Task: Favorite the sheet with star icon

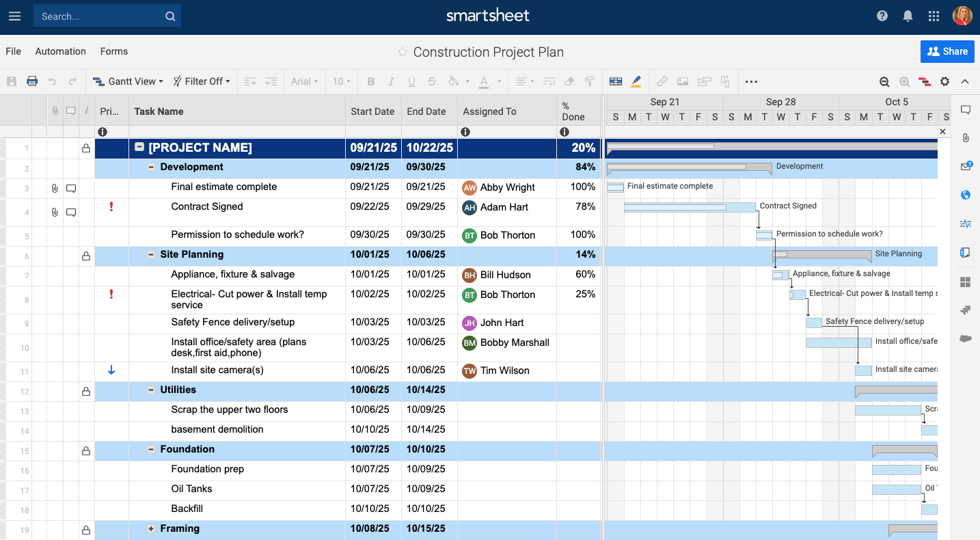Action: (403, 53)
